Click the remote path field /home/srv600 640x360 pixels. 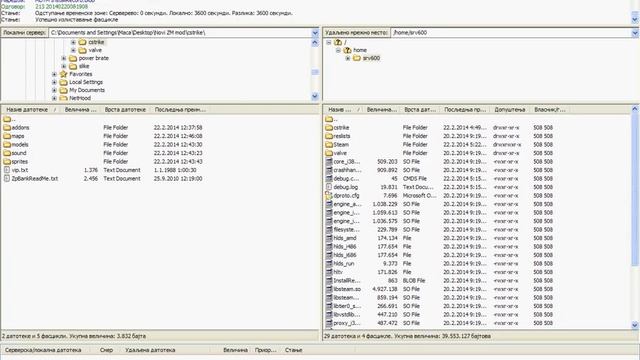[x=511, y=33]
